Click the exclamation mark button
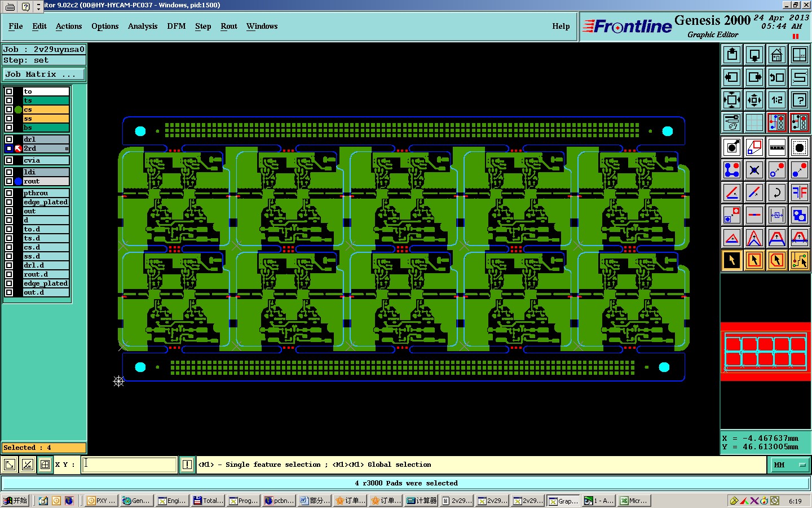Image resolution: width=812 pixels, height=508 pixels. coord(187,465)
